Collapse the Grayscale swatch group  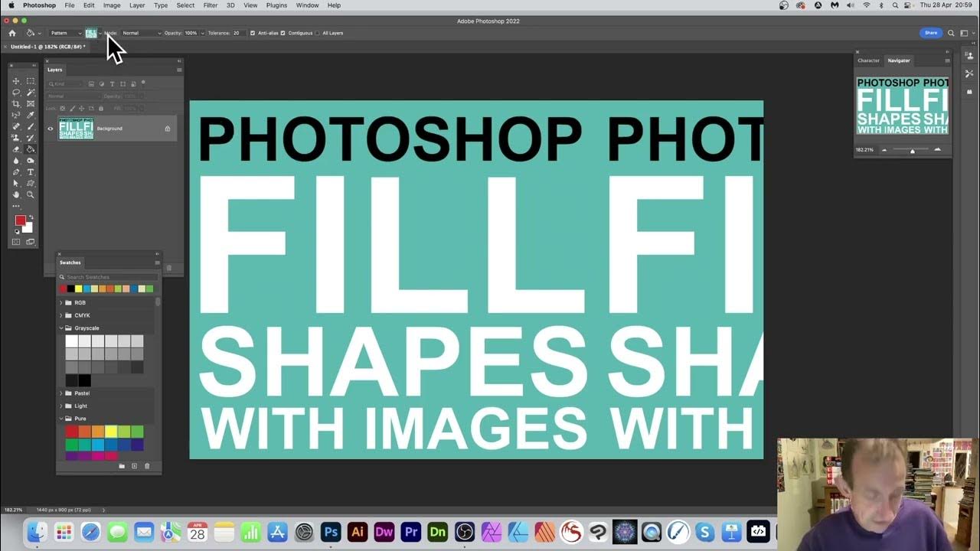(61, 328)
